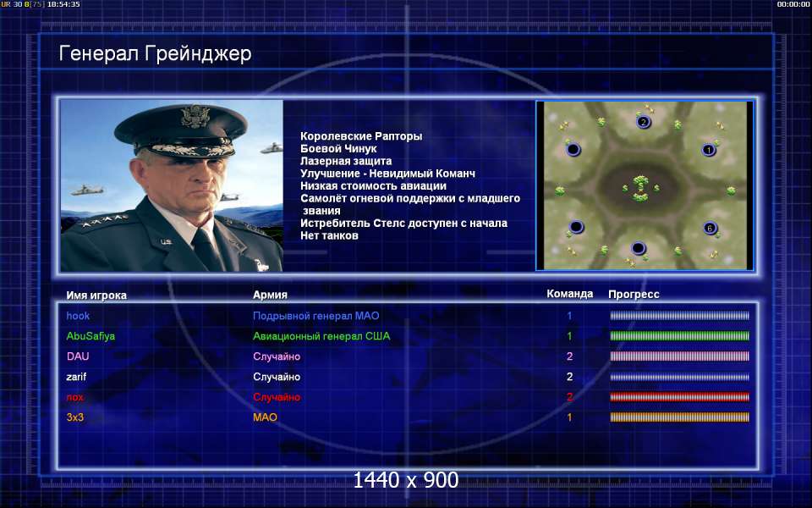
Task: Click 'Низкая стоимость авиации' line
Action: [373, 186]
